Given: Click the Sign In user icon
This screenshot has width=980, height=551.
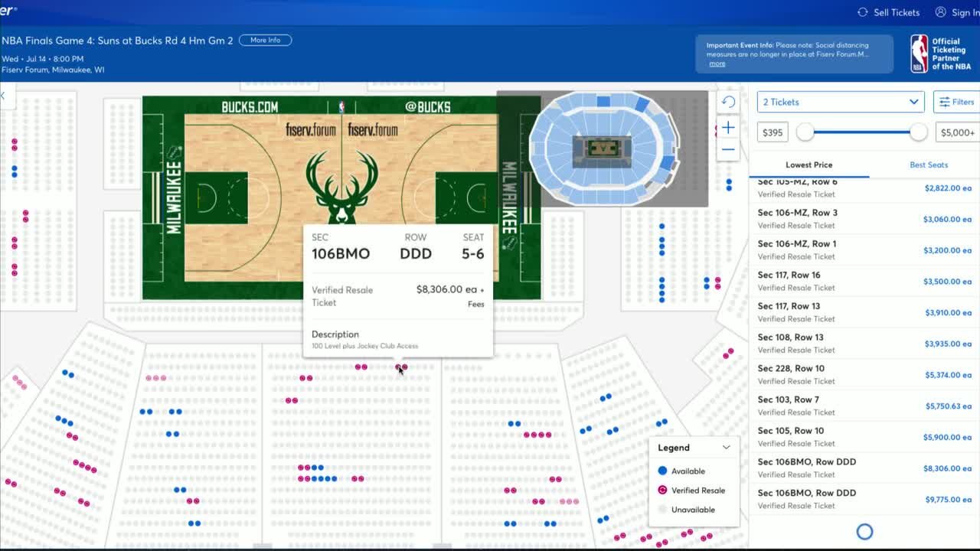Looking at the screenshot, I should [x=940, y=12].
